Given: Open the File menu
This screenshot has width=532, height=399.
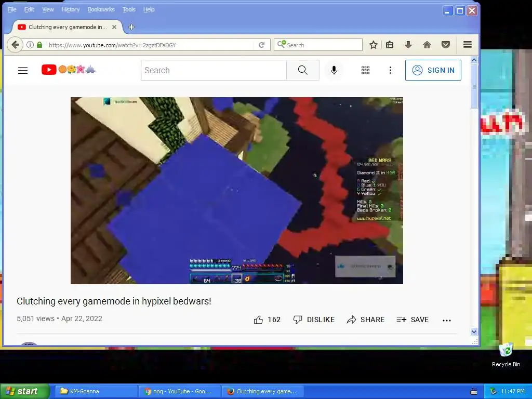Looking at the screenshot, I should [12, 9].
